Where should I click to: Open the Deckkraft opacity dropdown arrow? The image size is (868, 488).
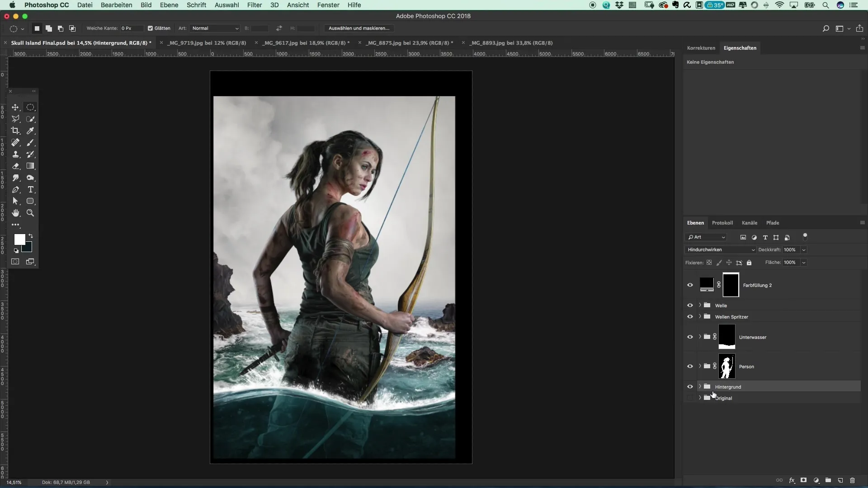804,250
